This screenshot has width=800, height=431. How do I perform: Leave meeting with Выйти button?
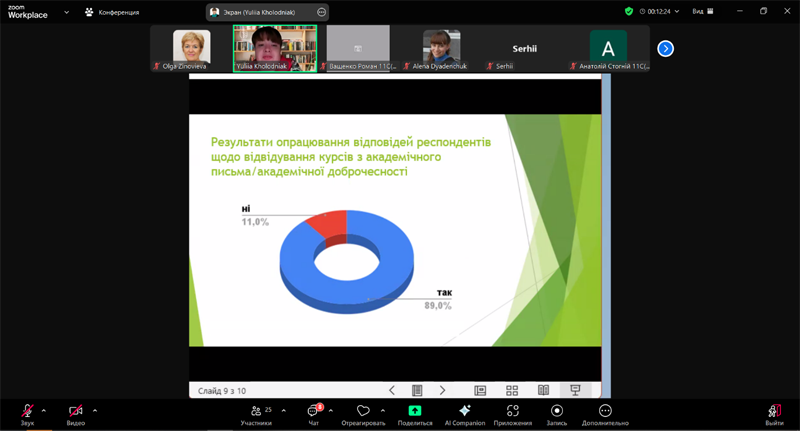point(774,414)
